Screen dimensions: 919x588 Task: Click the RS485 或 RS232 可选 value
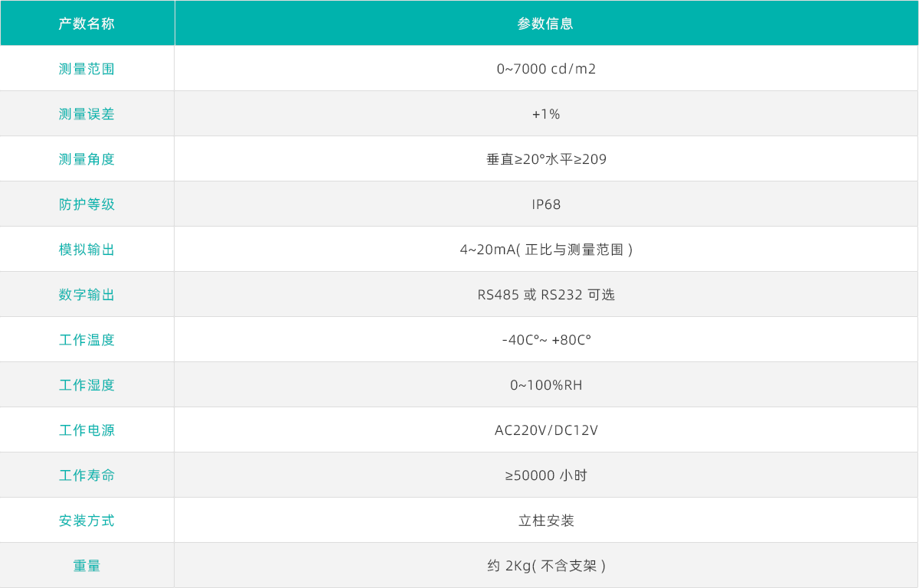click(546, 295)
